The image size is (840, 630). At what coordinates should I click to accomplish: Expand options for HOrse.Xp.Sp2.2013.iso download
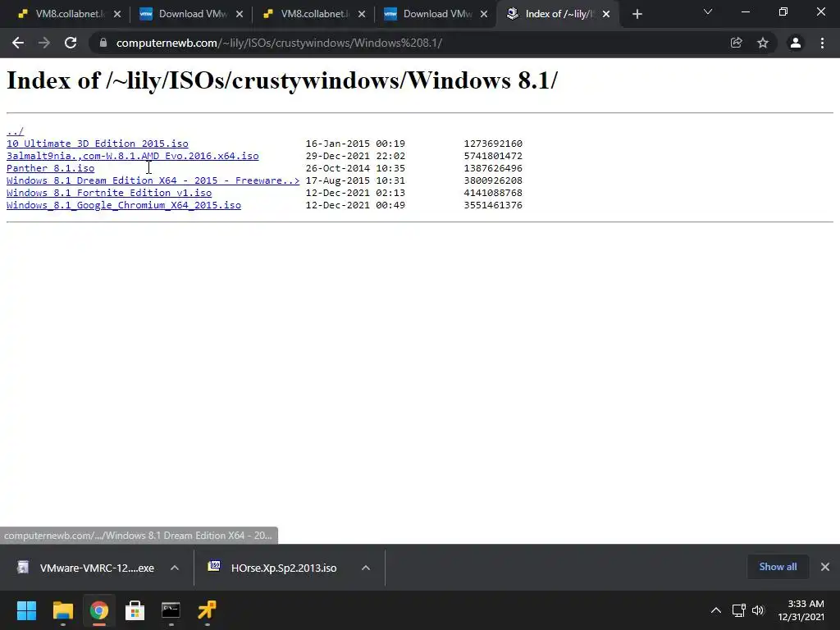pyautogui.click(x=366, y=568)
